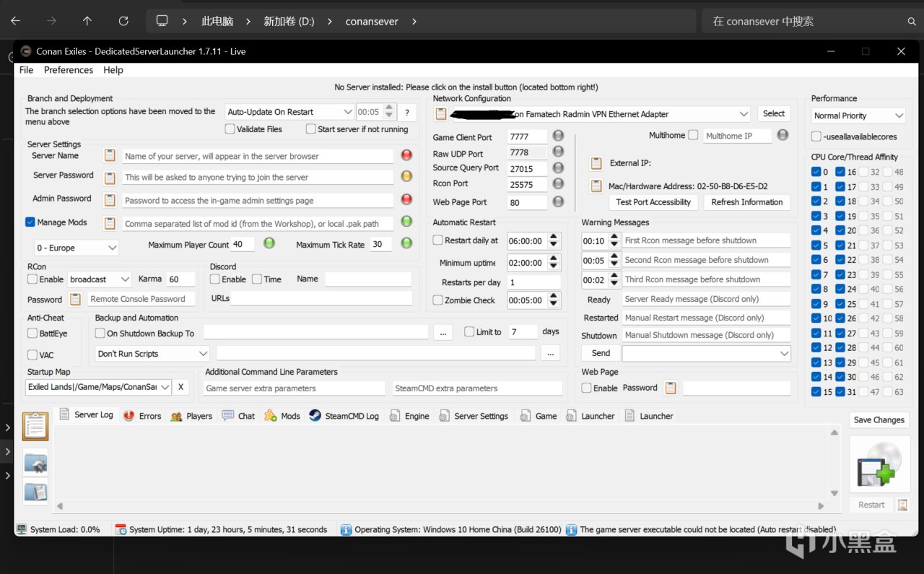This screenshot has width=924, height=574.
Task: Click the hourglass icon next to Restart
Action: pos(902,505)
